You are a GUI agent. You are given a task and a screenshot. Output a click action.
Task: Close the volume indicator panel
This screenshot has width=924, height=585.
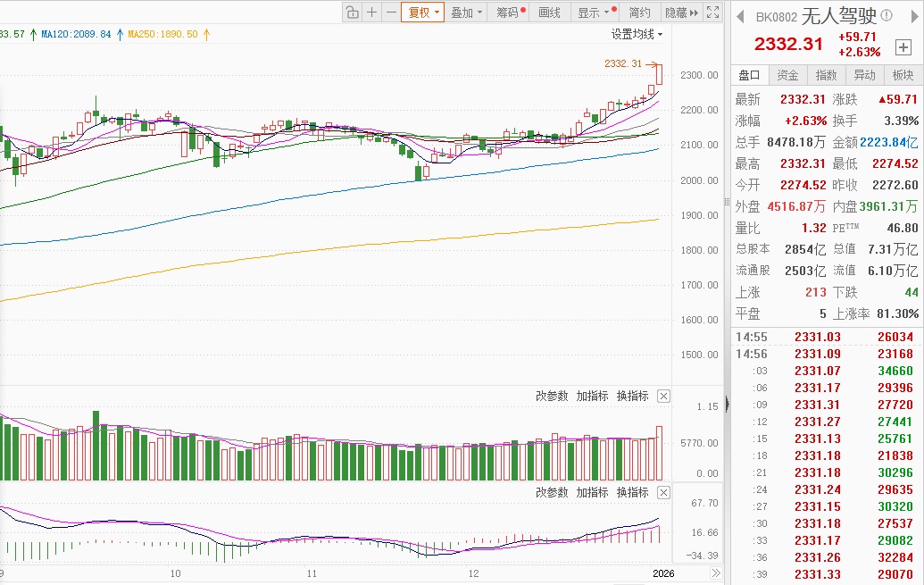click(x=663, y=396)
